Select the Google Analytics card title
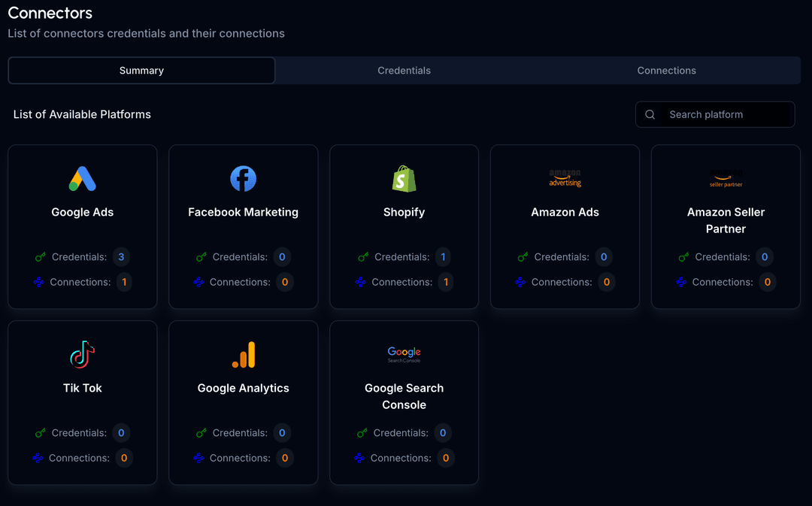This screenshot has height=506, width=812. click(244, 389)
